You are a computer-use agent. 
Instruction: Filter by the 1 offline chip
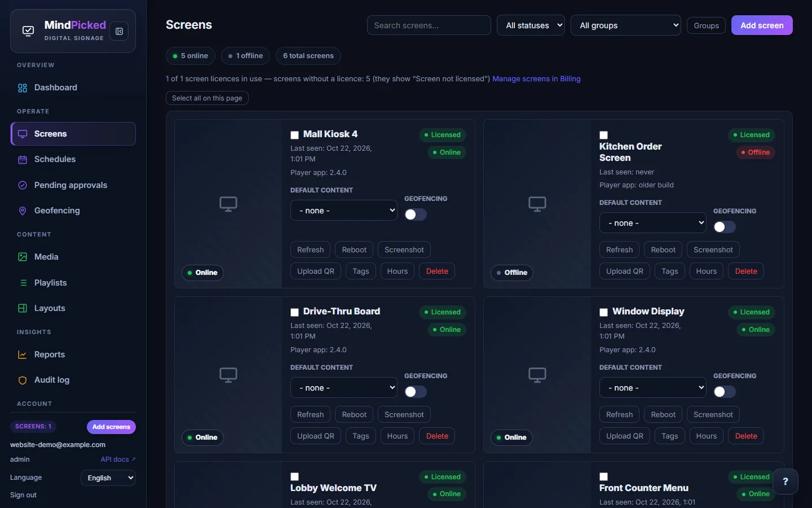(246, 56)
